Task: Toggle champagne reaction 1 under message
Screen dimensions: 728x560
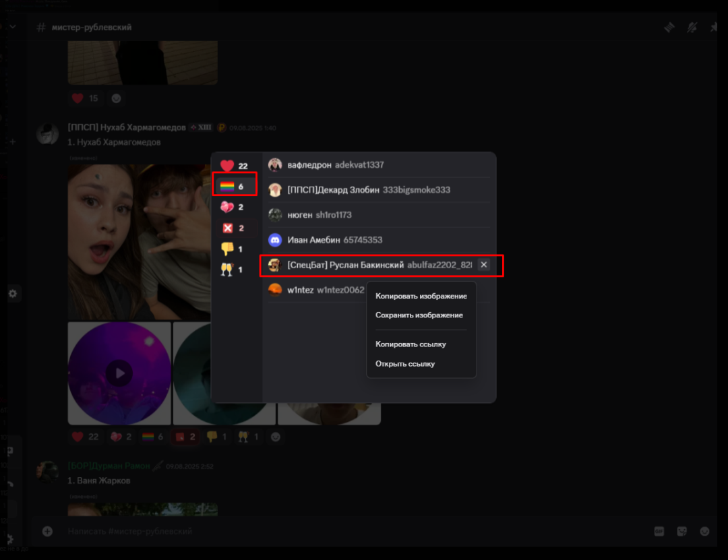Action: pyautogui.click(x=248, y=437)
